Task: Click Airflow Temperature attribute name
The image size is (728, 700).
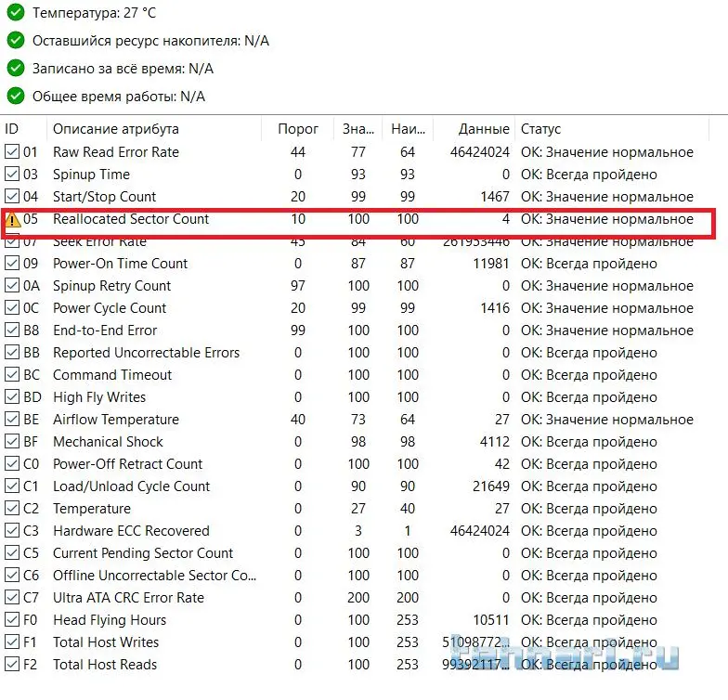Action: [x=116, y=420]
